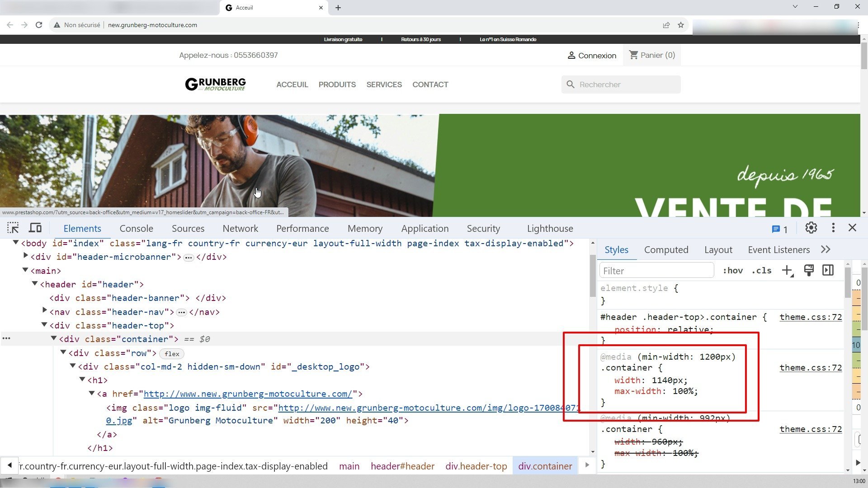This screenshot has height=488, width=868.
Task: Click the Connexion sign-in link
Action: (x=592, y=55)
